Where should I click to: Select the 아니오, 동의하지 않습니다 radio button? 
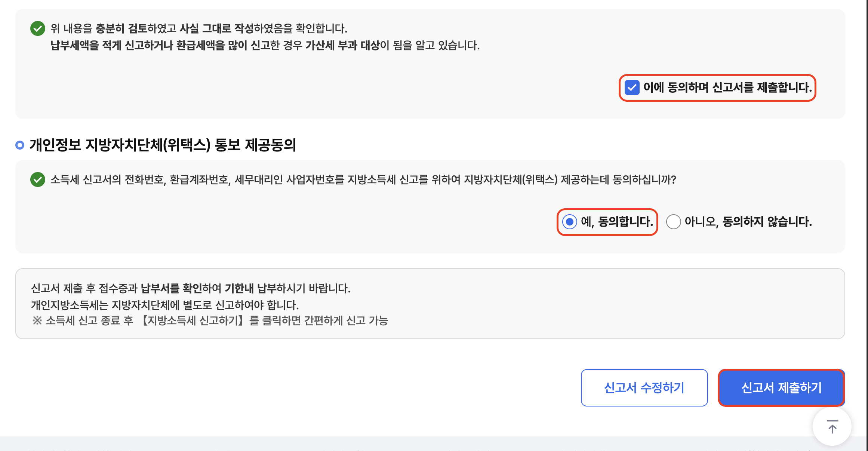[x=673, y=222]
